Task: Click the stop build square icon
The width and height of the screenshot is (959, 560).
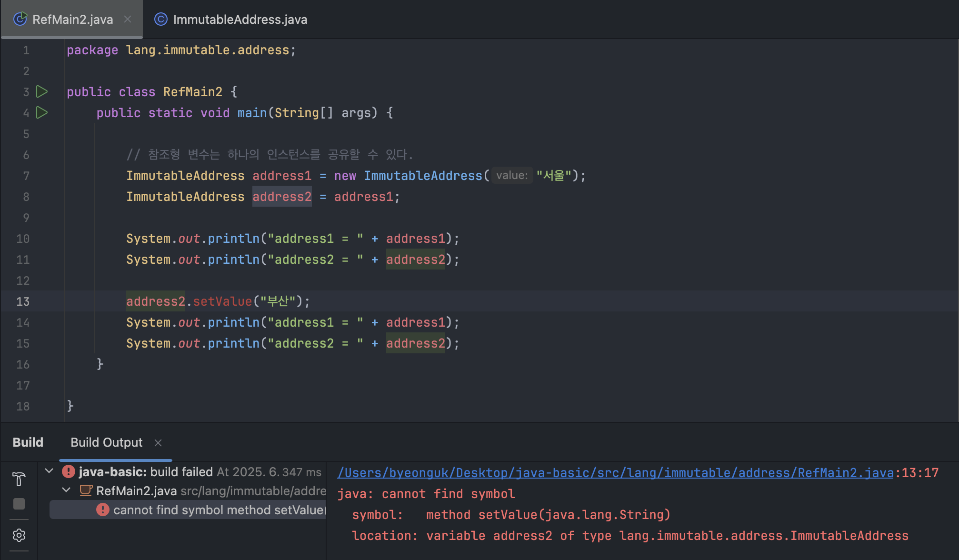Action: 19,504
